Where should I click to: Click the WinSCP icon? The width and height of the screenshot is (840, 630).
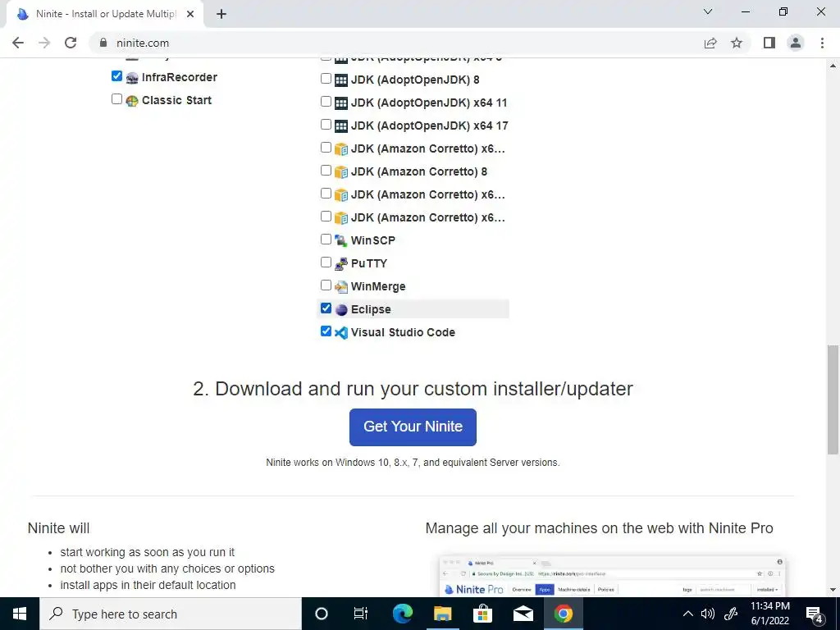[341, 240]
